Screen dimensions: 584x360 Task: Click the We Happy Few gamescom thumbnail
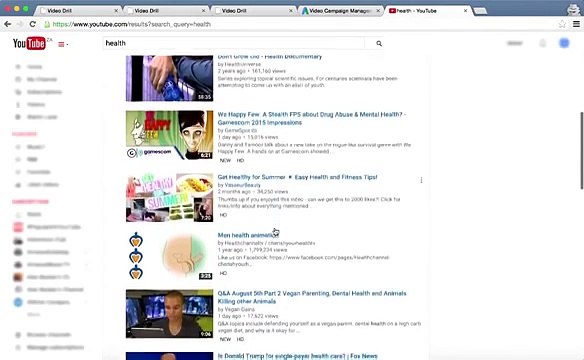(x=169, y=135)
